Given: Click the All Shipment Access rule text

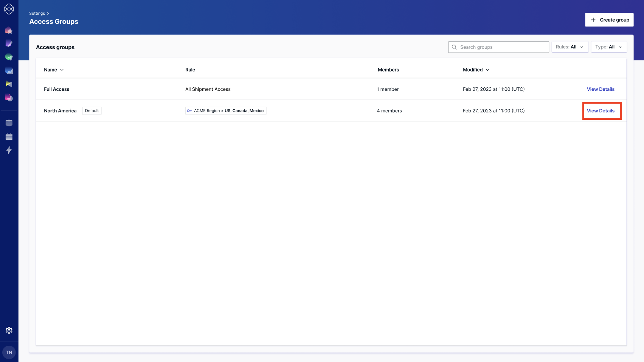Looking at the screenshot, I should (208, 89).
